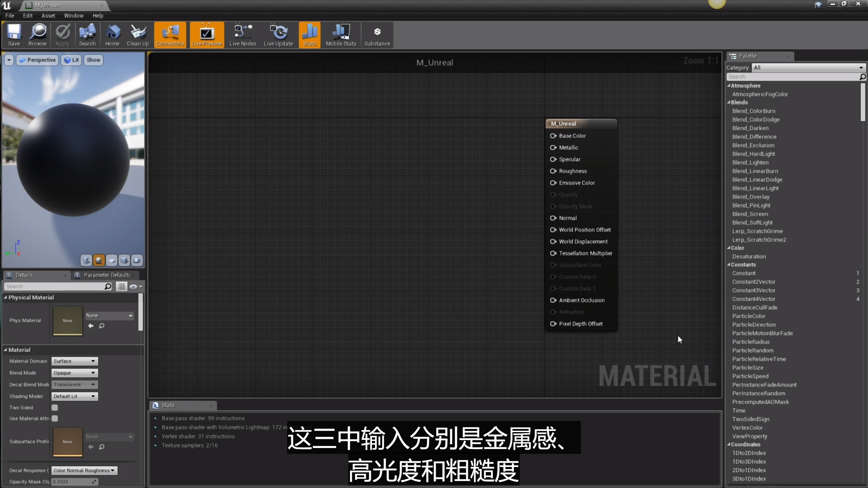The width and height of the screenshot is (868, 488).
Task: Select the sphere preview shape icon
Action: [x=99, y=260]
